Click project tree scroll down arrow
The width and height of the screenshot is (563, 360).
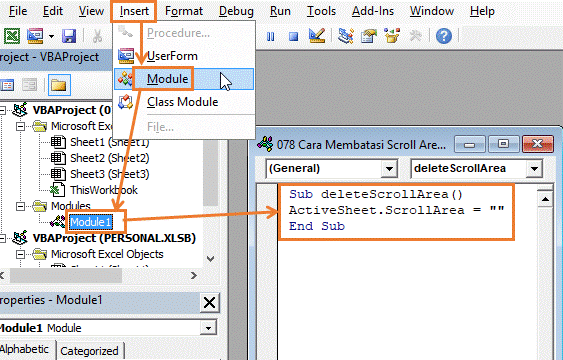[x=211, y=259]
